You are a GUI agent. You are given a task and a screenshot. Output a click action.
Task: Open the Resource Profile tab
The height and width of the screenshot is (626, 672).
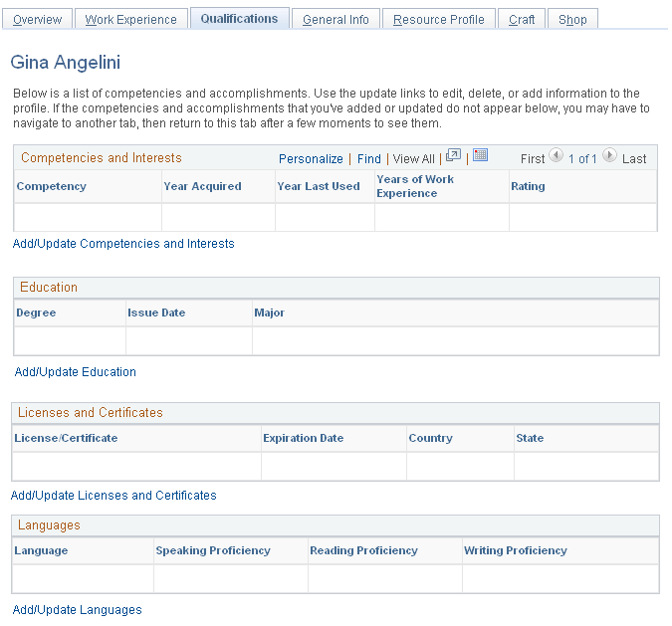pos(439,19)
